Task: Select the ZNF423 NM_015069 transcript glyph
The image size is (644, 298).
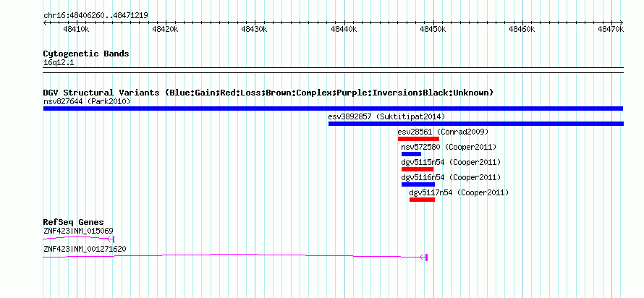Action: click(x=78, y=239)
